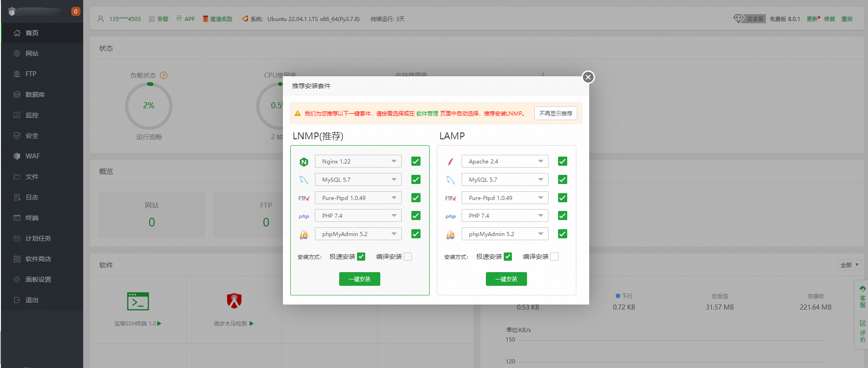Click the Nginx logo icon in LNMP

(x=304, y=162)
